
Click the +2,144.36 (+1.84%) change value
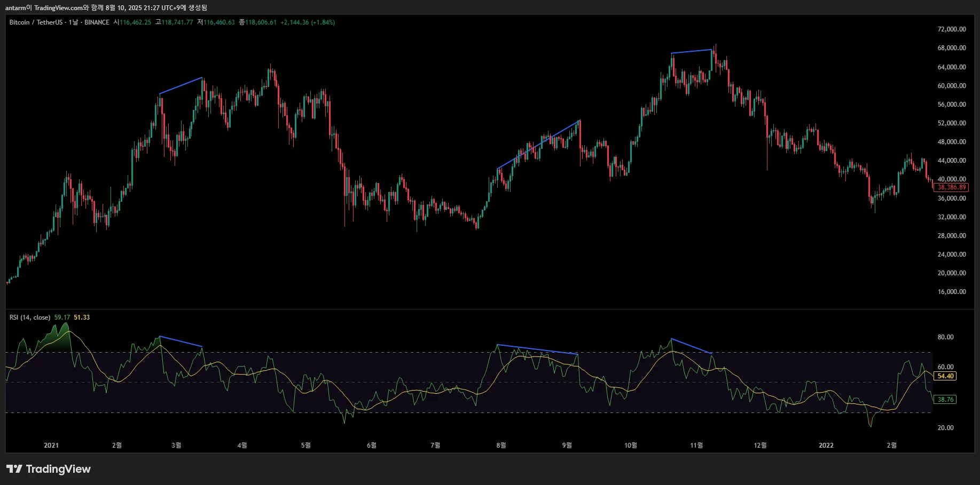[308, 22]
